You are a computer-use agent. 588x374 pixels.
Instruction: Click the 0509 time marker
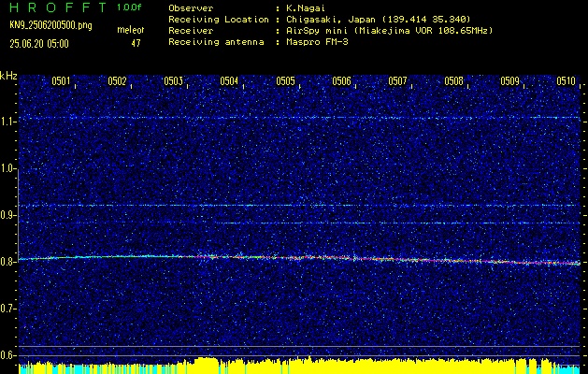coord(510,81)
